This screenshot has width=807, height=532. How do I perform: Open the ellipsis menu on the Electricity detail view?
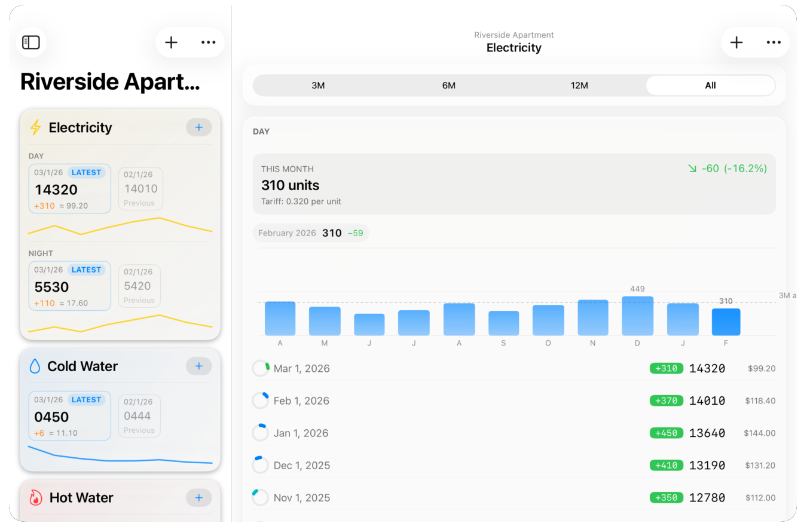point(774,42)
